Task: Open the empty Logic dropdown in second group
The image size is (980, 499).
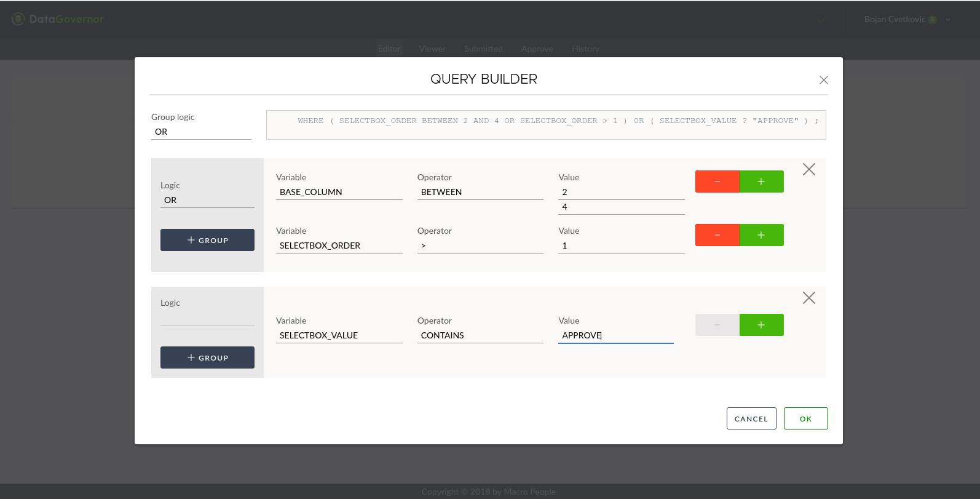Action: 207,317
